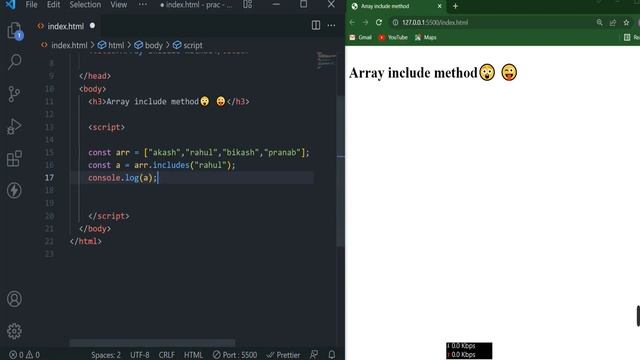Change line endings via CRLF status item
The width and height of the screenshot is (640, 360).
point(167,355)
